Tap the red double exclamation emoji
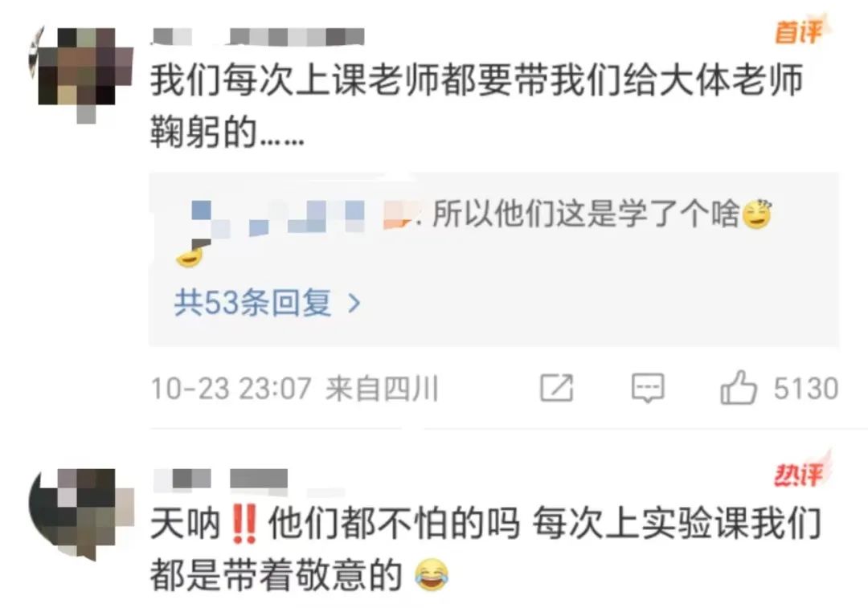This screenshot has width=868, height=608. 244,524
